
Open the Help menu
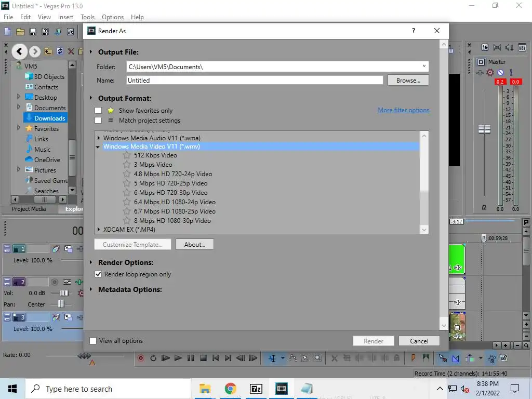pos(137,17)
